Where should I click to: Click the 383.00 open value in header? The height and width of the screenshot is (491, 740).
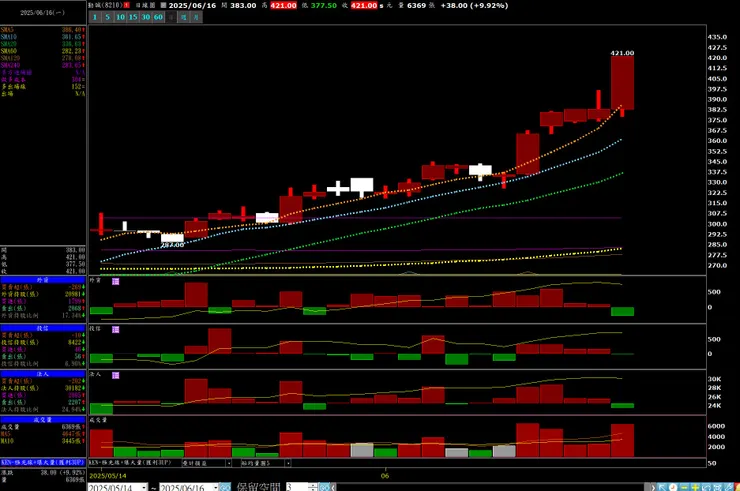pos(243,6)
